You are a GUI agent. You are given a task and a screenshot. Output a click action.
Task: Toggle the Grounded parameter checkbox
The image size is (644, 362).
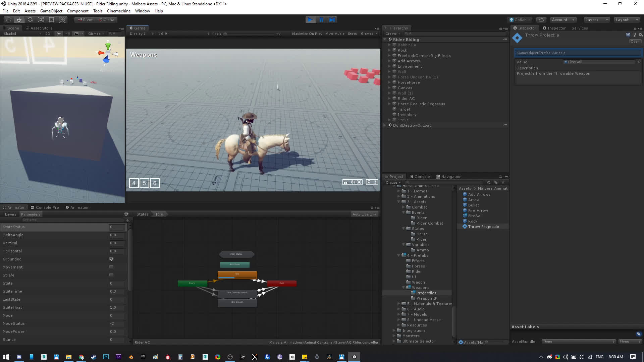pos(111,259)
